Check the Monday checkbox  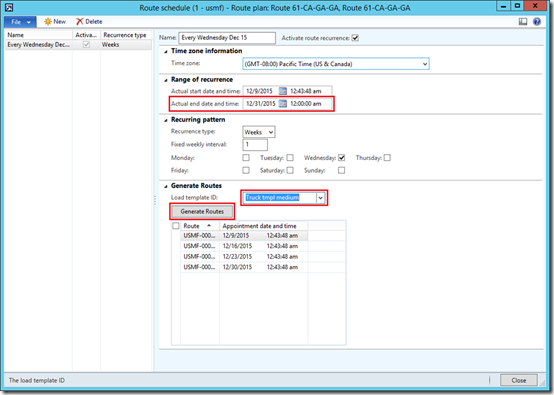click(x=246, y=158)
